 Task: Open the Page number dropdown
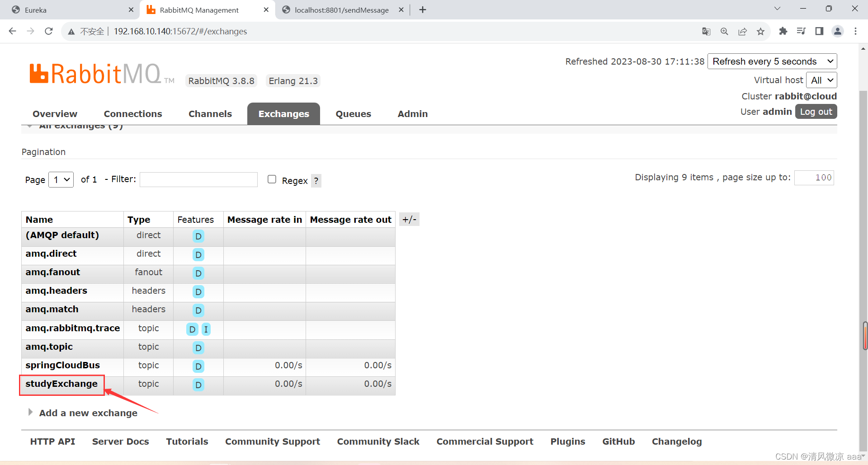[61, 180]
